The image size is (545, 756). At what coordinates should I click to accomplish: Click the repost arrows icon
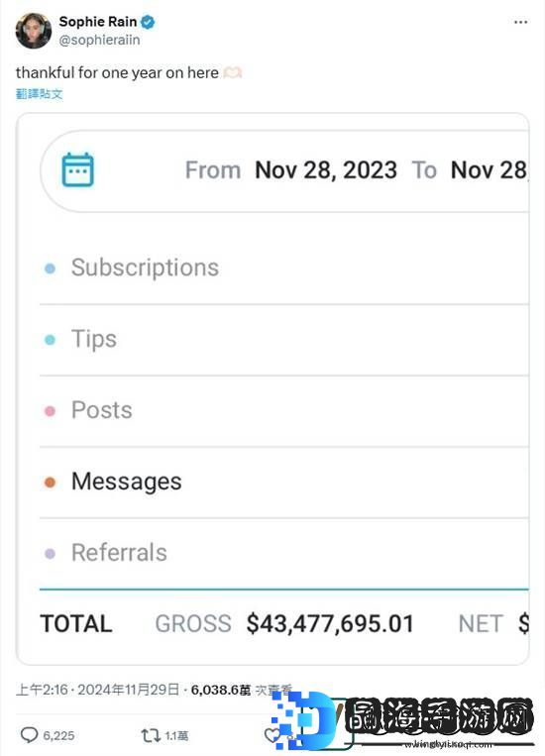(151, 735)
